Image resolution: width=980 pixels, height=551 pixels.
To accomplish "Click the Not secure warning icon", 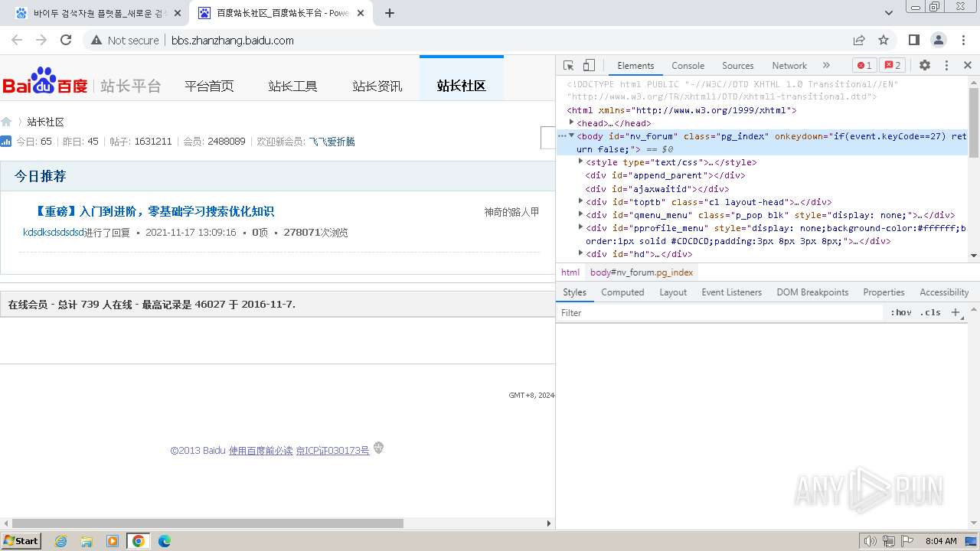I will [x=96, y=41].
